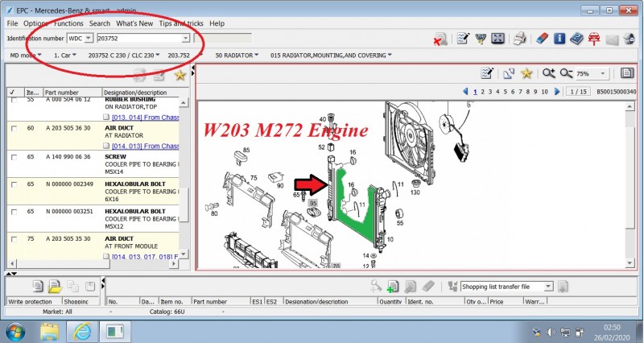
Task: Open Internet Explorer from the taskbar
Action: coord(82,332)
